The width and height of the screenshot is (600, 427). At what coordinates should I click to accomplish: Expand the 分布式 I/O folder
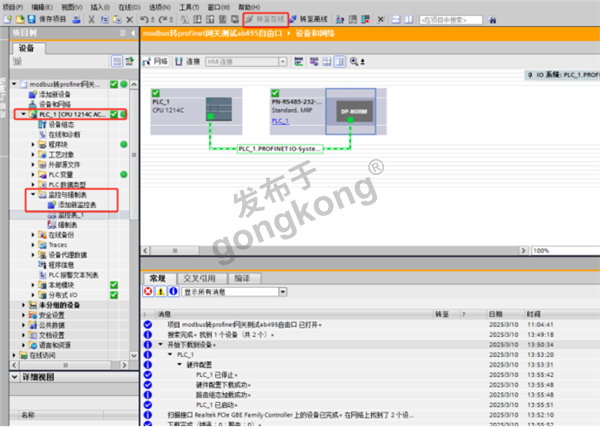[x=33, y=295]
